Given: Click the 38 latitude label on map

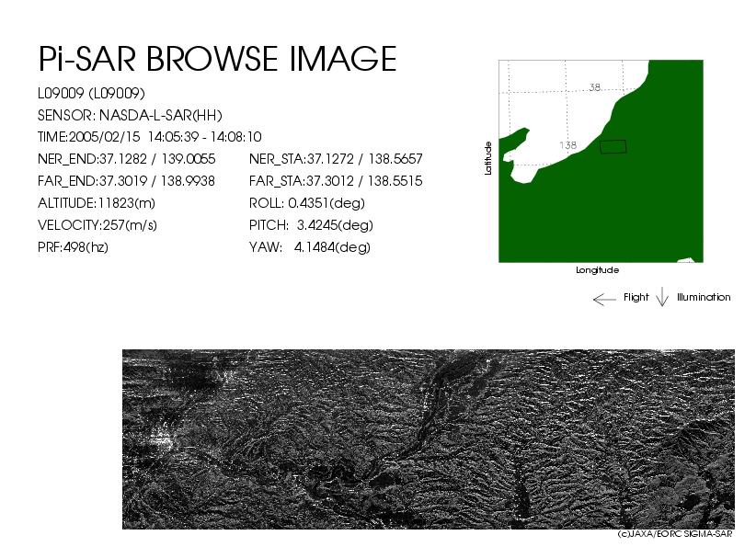Looking at the screenshot, I should coord(595,87).
